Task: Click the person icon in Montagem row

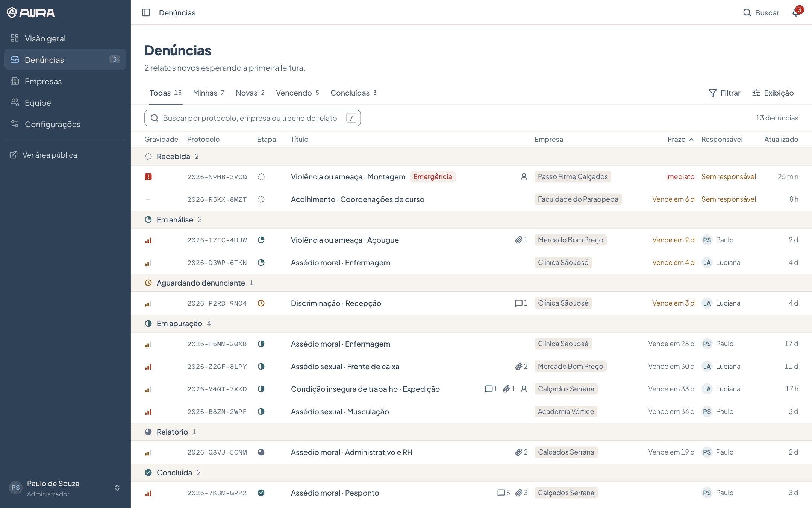Action: (x=524, y=176)
